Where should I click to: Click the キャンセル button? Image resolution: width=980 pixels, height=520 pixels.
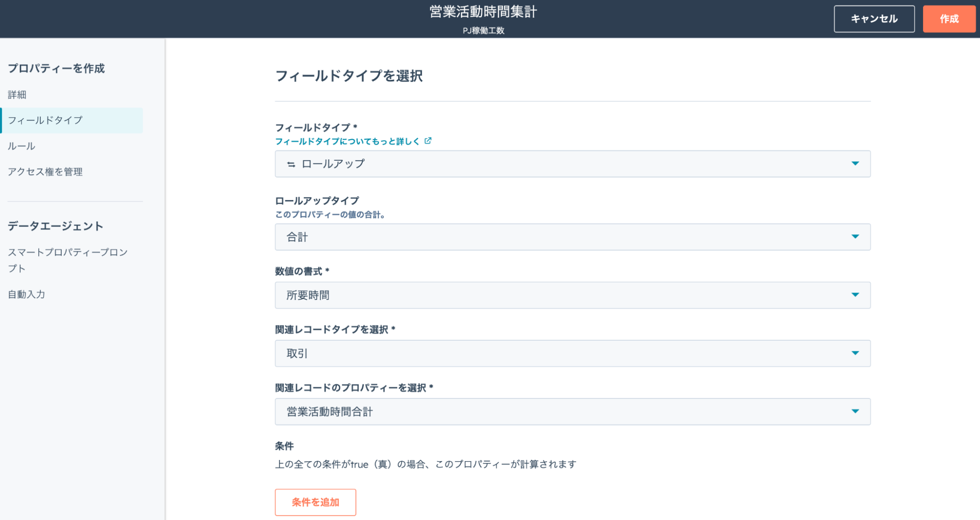pyautogui.click(x=874, y=19)
